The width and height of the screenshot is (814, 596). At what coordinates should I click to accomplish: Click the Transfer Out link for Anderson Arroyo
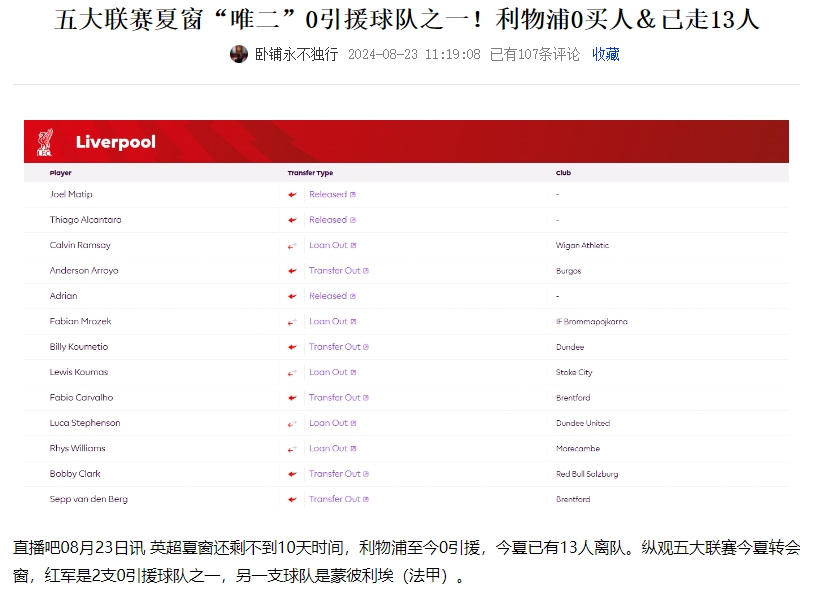pos(335,270)
